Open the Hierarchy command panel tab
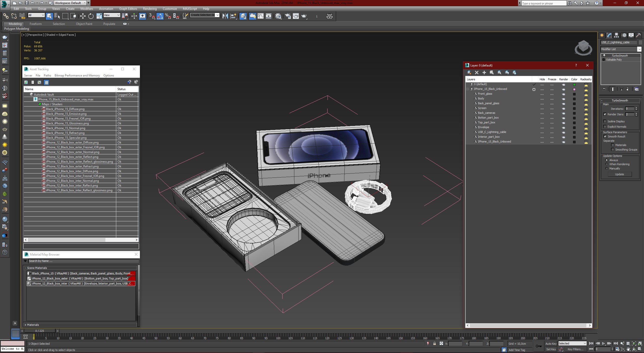Viewport: 644px width, 353px height. 616,35
